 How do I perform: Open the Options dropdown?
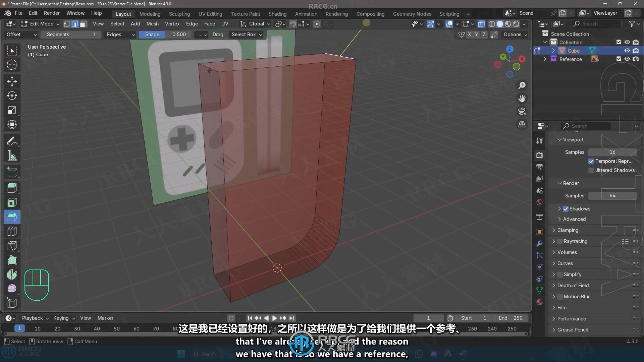515,35
